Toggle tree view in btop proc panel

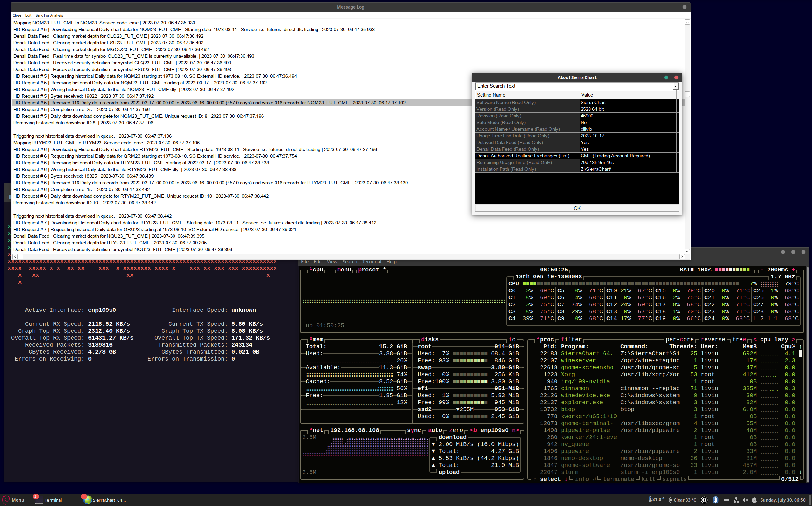point(739,339)
